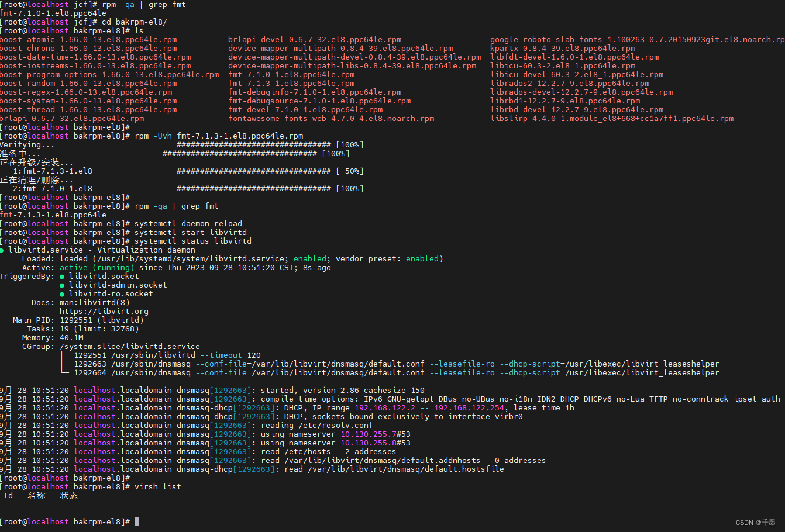The width and height of the screenshot is (785, 532).
Task: Select boost-thread-1.66.0-13.el8.ppc64le.rpm file name
Action: click(x=88, y=110)
